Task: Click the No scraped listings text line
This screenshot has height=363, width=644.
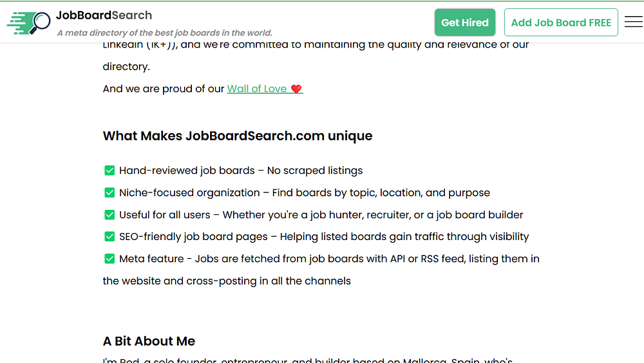Action: [x=315, y=171]
